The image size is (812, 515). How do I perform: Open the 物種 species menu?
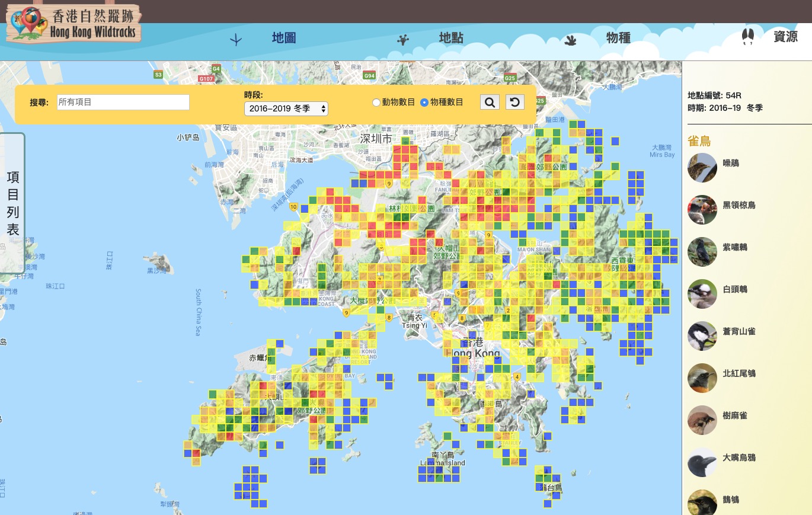(x=618, y=39)
